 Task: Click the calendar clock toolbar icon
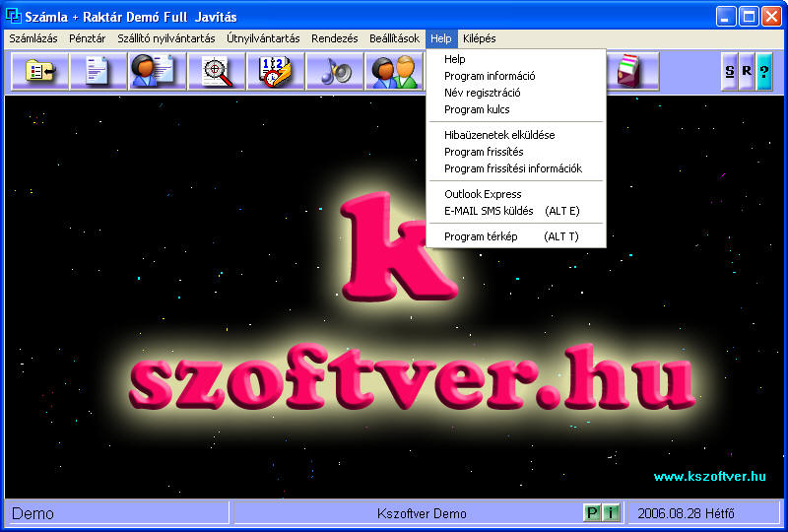pyautogui.click(x=276, y=71)
